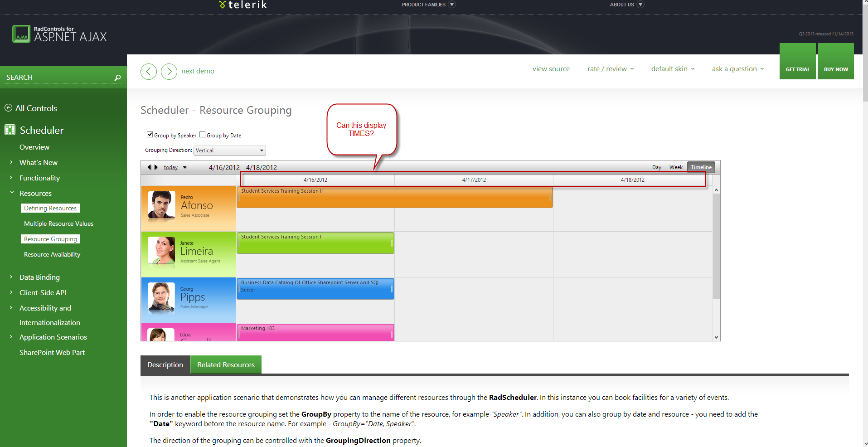The image size is (868, 447).
Task: Open Georg Pipps' photo
Action: point(161,296)
